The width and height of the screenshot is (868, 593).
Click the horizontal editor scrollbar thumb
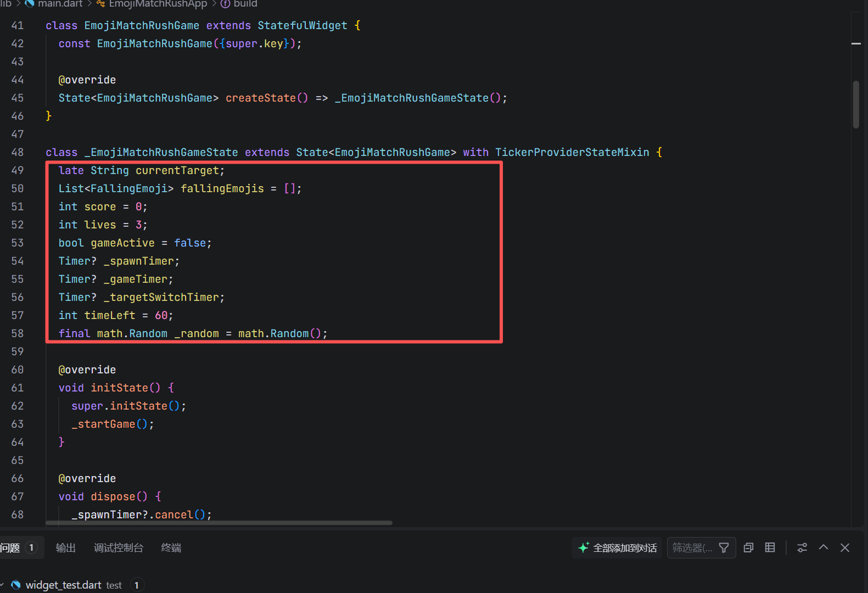point(219,523)
